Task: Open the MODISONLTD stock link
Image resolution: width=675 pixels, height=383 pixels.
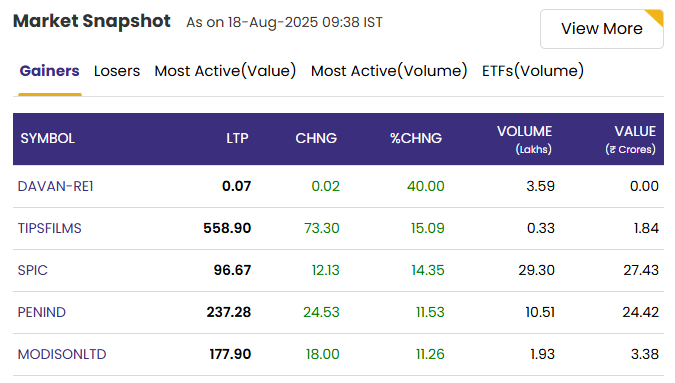Action: [x=62, y=354]
